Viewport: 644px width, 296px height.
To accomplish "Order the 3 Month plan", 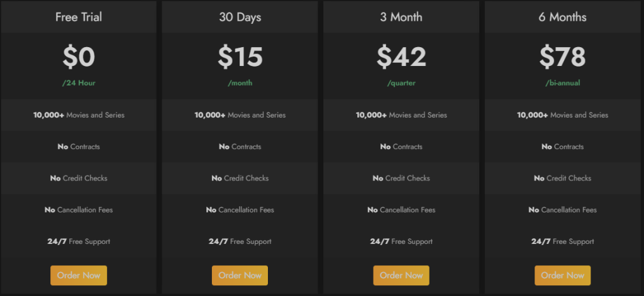I will 401,275.
